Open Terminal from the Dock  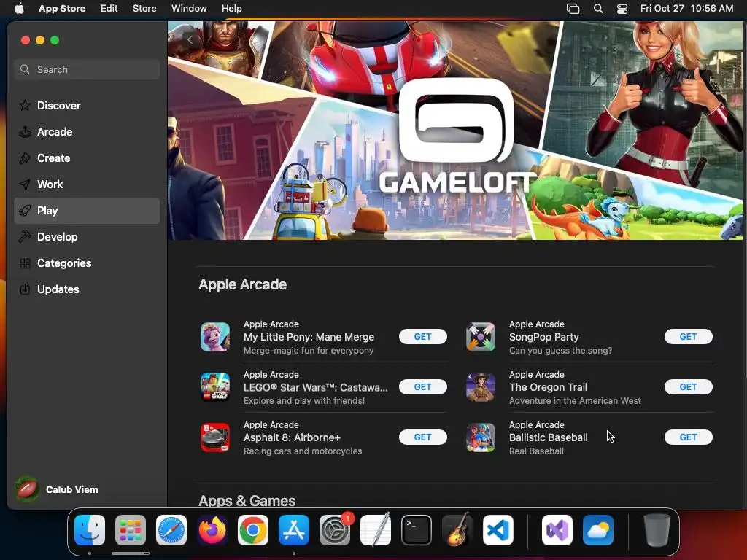pos(417,530)
